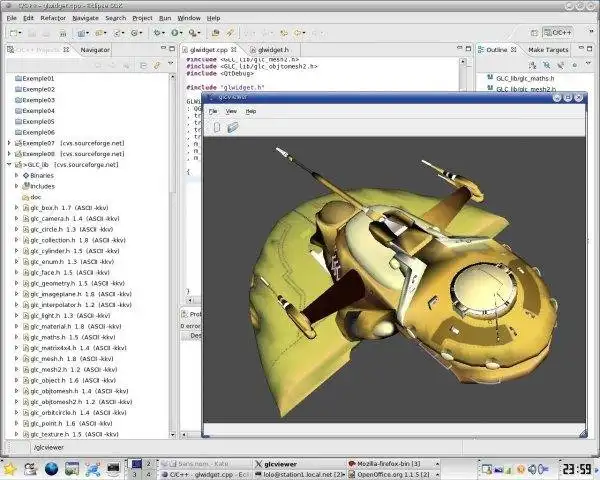Image resolution: width=600 pixels, height=480 pixels.
Task: Open Mozilla-firefox-bin taskbar entry
Action: point(385,463)
